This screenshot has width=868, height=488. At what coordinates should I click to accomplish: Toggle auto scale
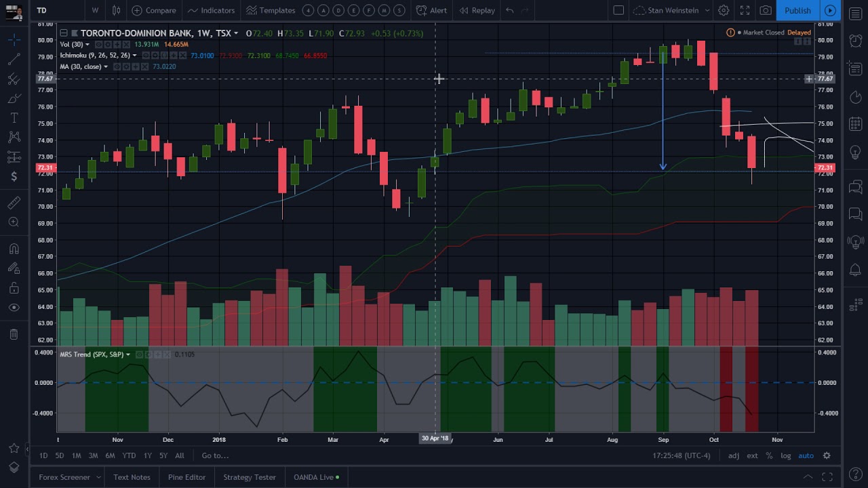coord(806,455)
